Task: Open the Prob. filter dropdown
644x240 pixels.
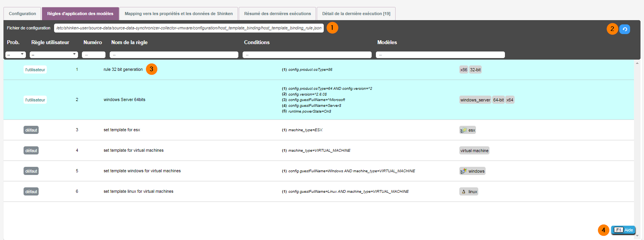Action: (x=15, y=55)
